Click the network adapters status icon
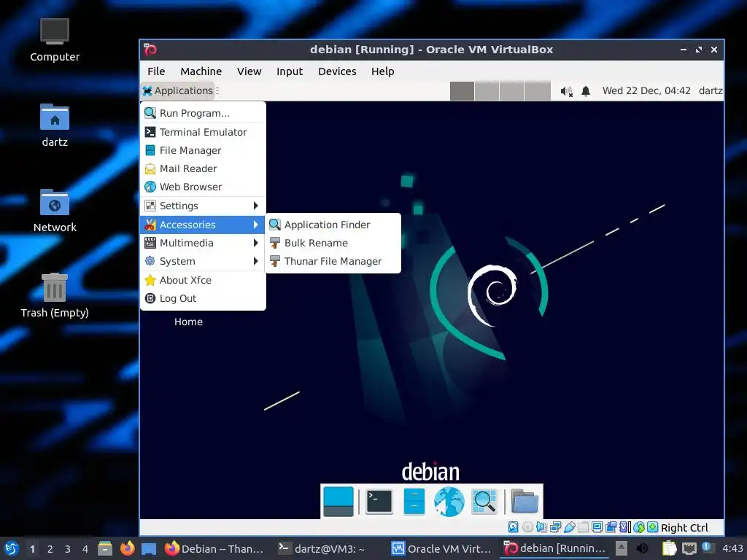 coord(555,527)
